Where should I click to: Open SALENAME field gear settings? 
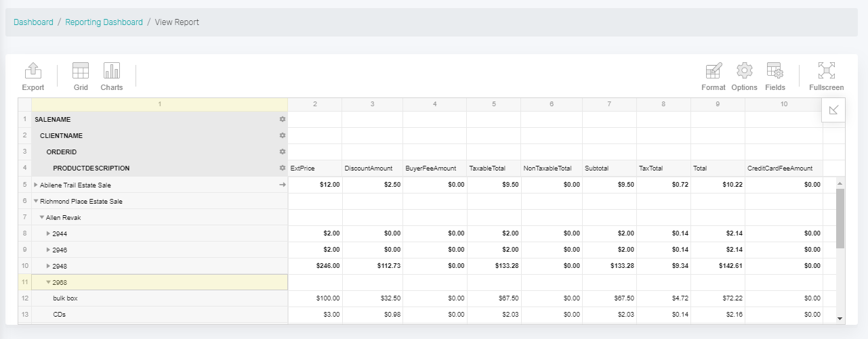click(x=283, y=119)
